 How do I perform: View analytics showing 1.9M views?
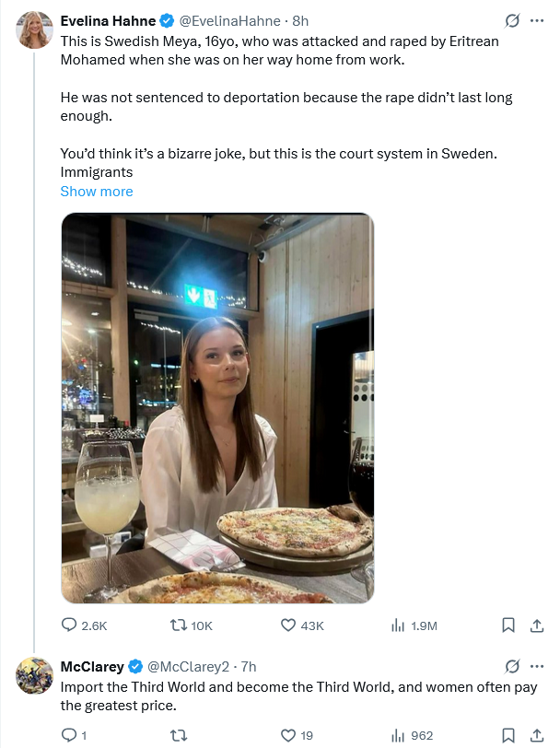(x=399, y=625)
